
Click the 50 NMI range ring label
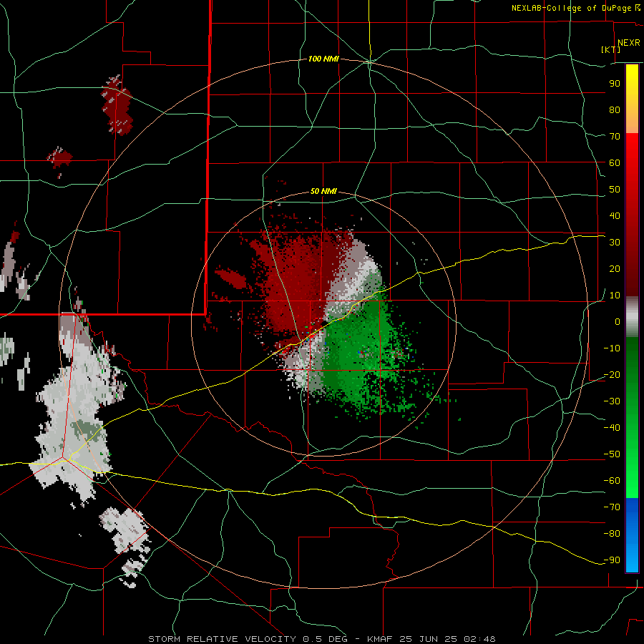[323, 191]
